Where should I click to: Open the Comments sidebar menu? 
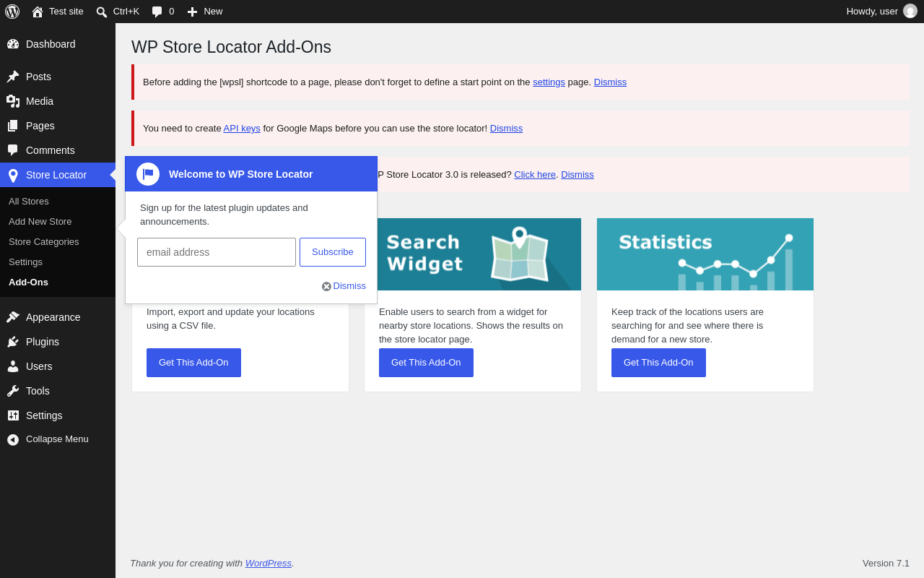point(58,150)
